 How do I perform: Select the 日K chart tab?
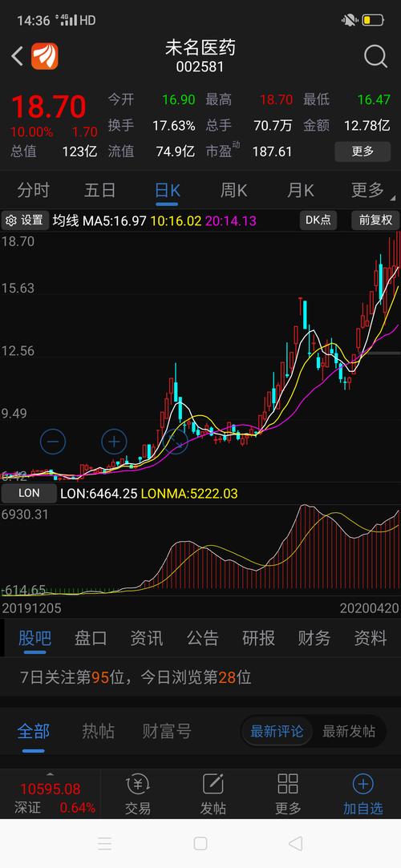pos(168,191)
